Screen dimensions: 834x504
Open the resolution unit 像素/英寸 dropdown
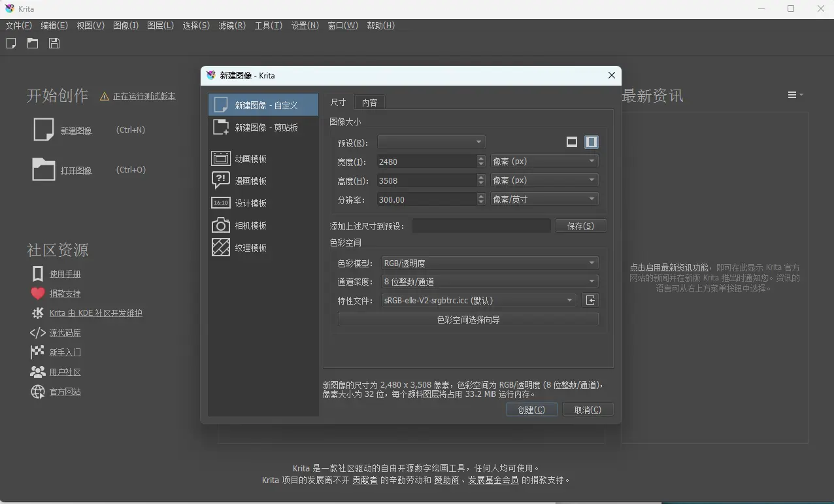pyautogui.click(x=544, y=199)
